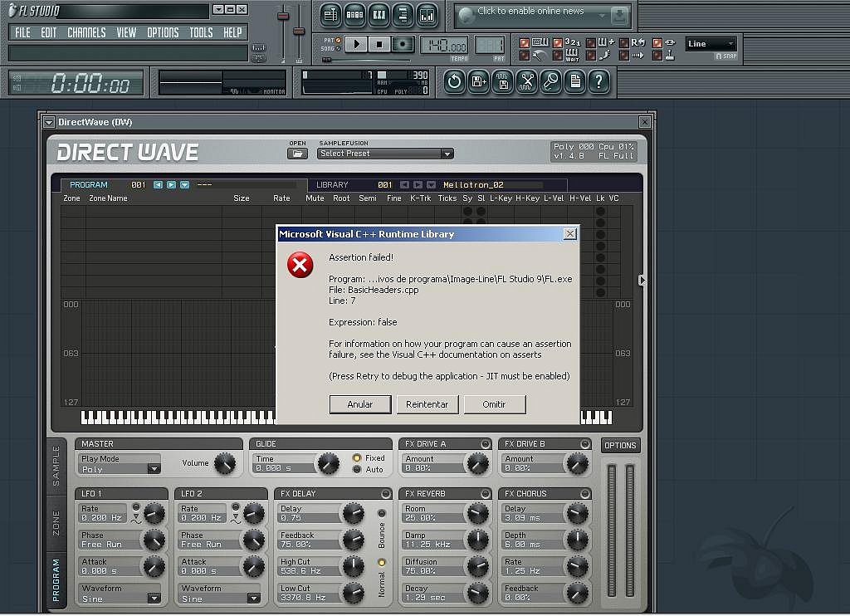This screenshot has width=850, height=616.
Task: Click the Master Volume knob
Action: point(224,463)
